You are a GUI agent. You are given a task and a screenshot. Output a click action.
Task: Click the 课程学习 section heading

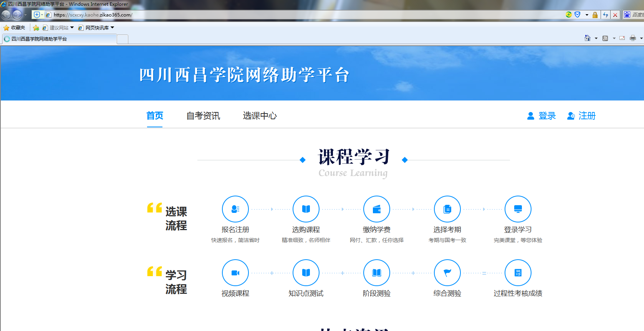point(354,157)
